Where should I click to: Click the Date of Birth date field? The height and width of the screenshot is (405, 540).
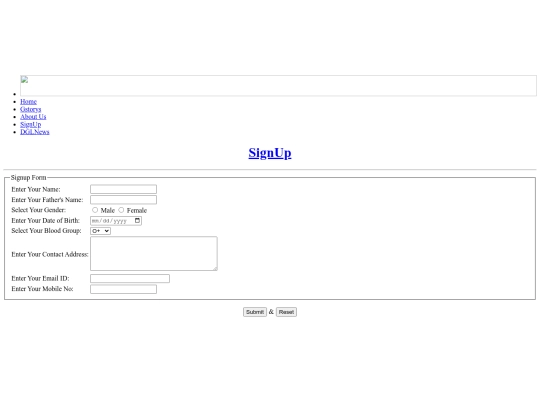tap(116, 221)
